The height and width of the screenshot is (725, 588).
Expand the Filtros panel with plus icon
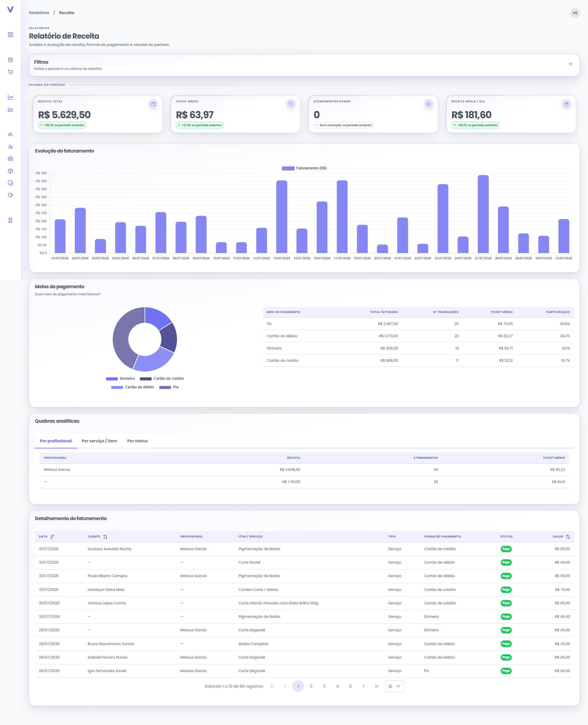[x=570, y=64]
